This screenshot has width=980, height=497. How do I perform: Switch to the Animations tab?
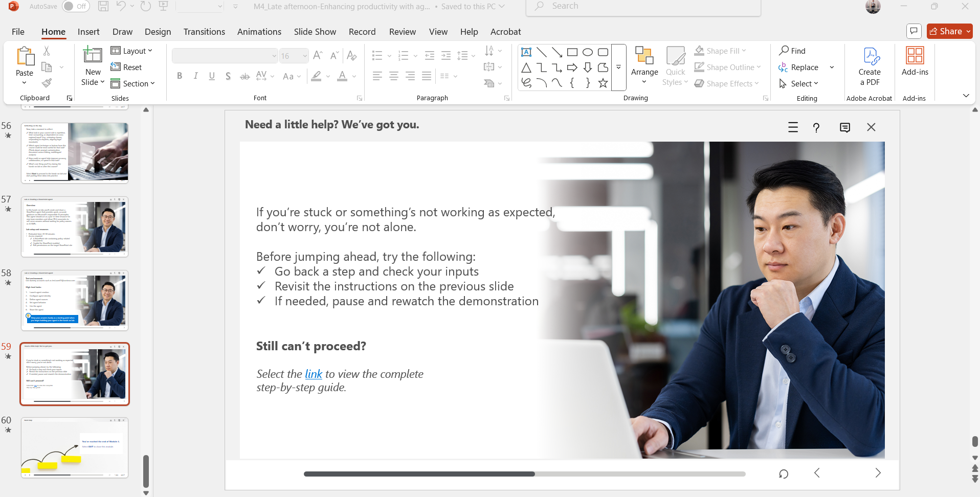(259, 32)
